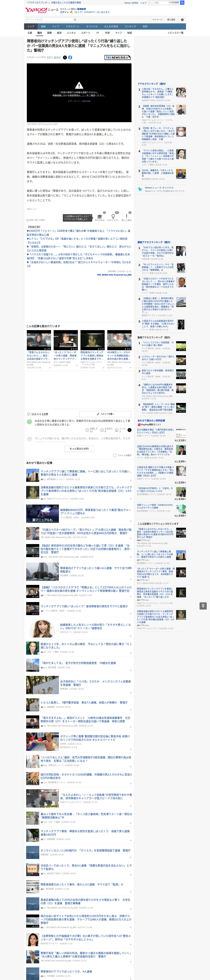Share the article on Facebook

point(70,57)
